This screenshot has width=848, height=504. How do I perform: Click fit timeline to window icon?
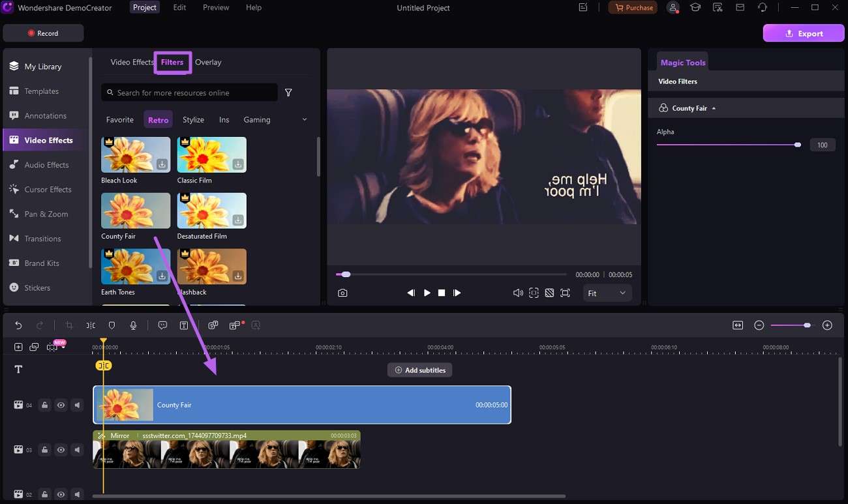click(x=738, y=325)
